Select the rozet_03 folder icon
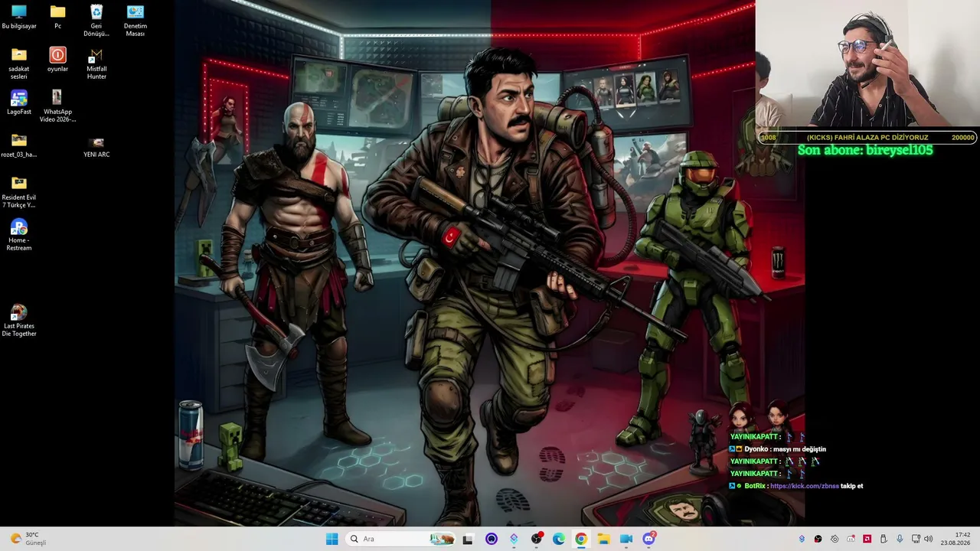The height and width of the screenshot is (551, 980). (19, 145)
